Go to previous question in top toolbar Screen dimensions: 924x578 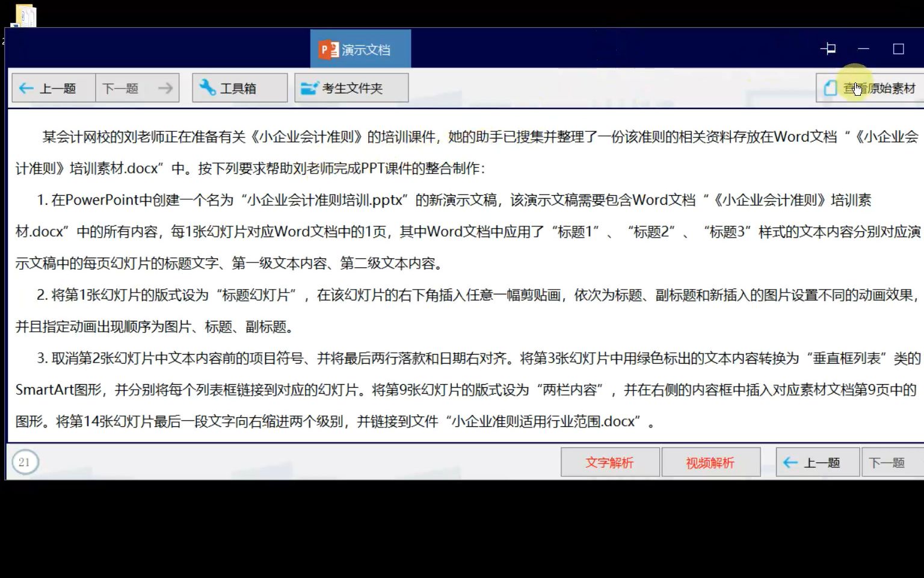tap(54, 89)
